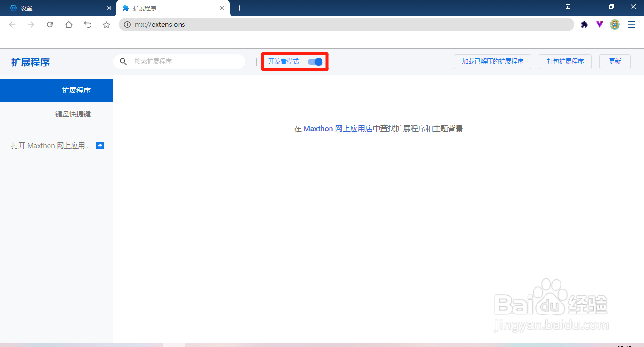The width and height of the screenshot is (644, 347).
Task: Click the forward navigation arrow
Action: coord(31,25)
